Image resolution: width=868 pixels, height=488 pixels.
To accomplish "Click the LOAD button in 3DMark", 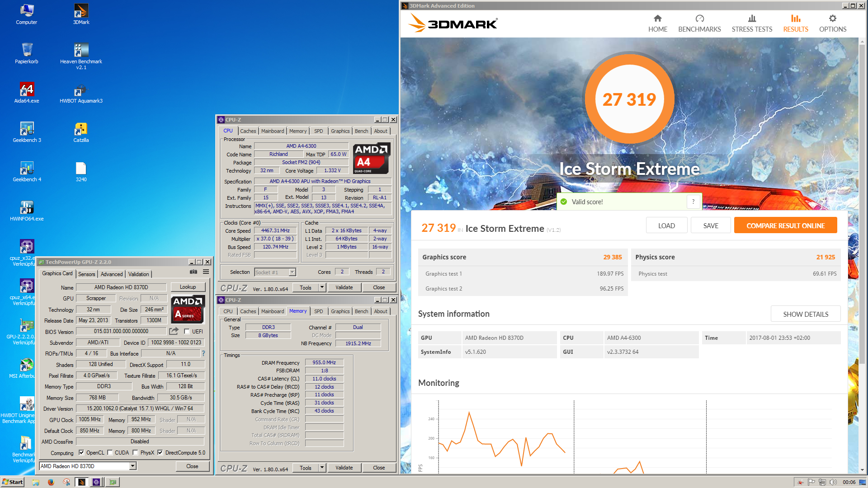I will 666,225.
